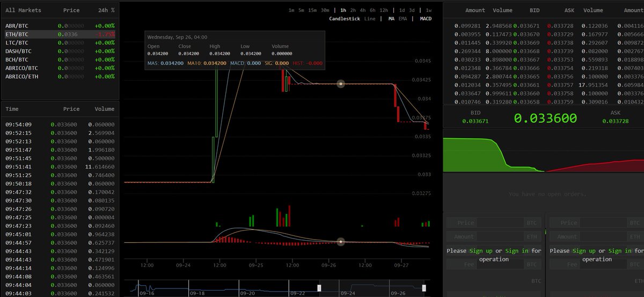Screen dimensions: 644x297
Task: Click buy form Fee field
Action: pyautogui.click(x=501, y=264)
